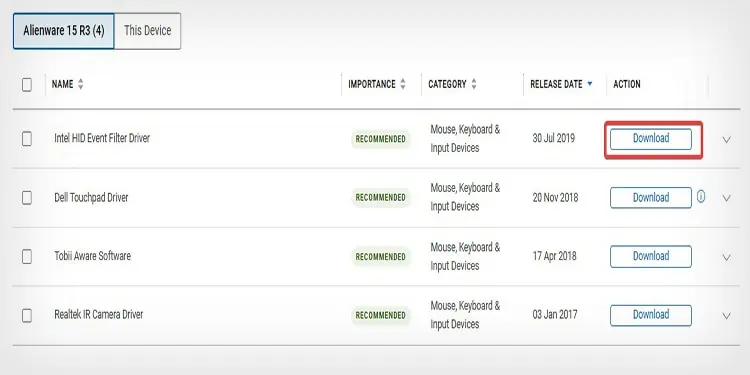Tick the select-all checkbox in header
Viewport: 750px width, 375px height.
tap(27, 85)
